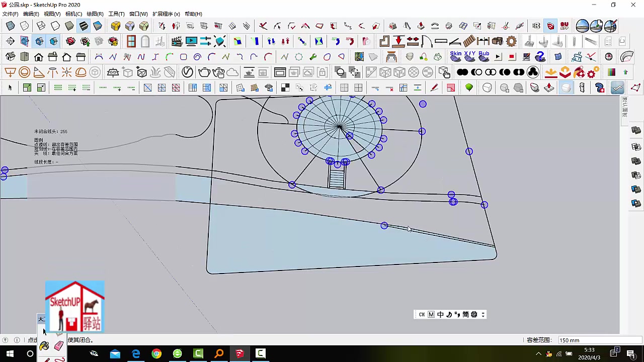Switch IME to English input mode
The height and width of the screenshot is (362, 644).
440,314
